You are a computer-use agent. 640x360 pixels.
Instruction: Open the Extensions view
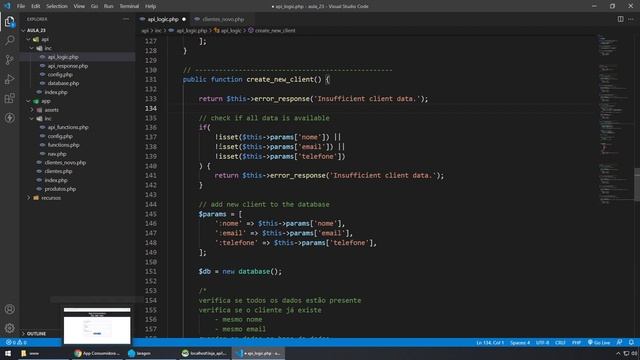(x=9, y=98)
